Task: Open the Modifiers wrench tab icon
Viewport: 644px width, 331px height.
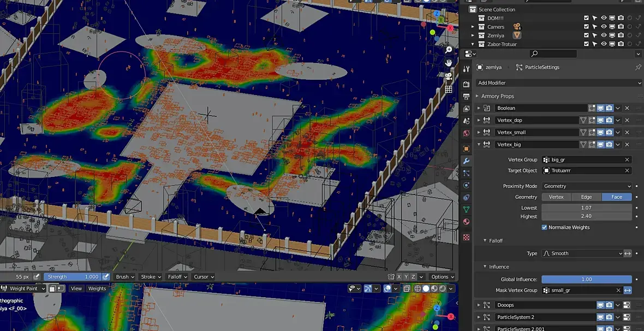Action: (x=466, y=161)
